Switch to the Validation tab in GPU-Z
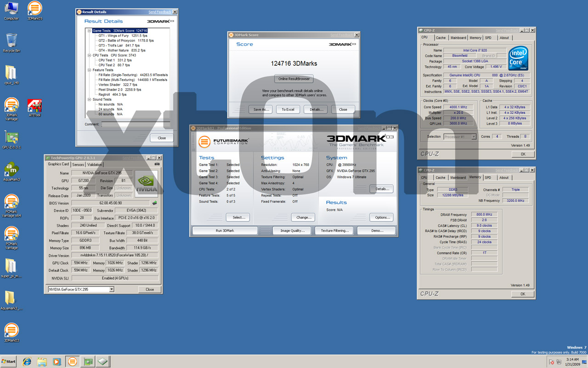This screenshot has height=368, width=588. pyautogui.click(x=95, y=164)
